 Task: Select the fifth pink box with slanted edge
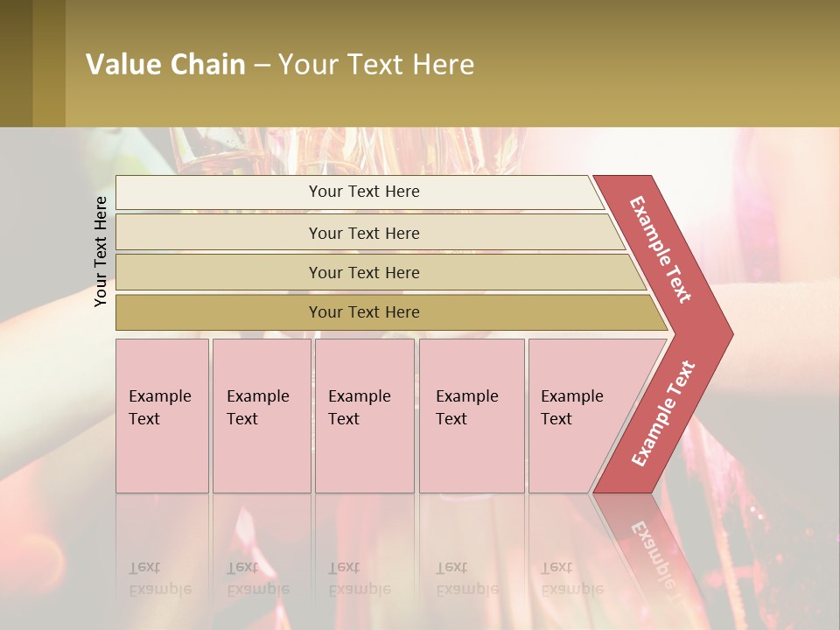576,416
